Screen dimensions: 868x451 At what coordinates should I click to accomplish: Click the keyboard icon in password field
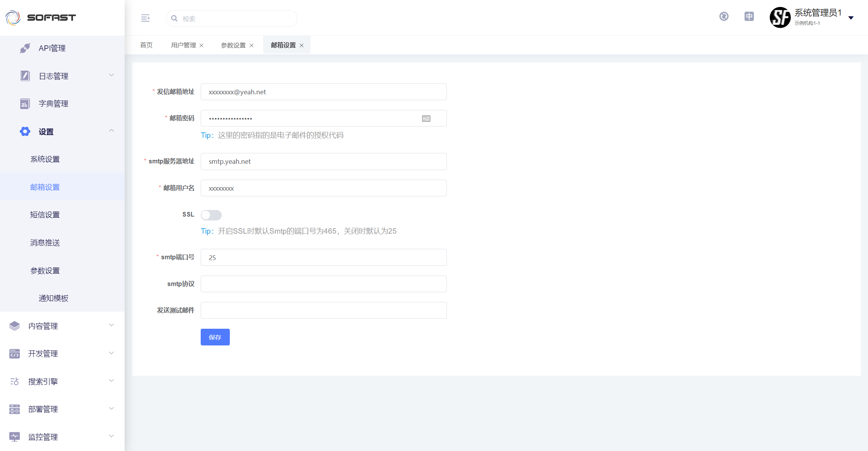point(426,118)
